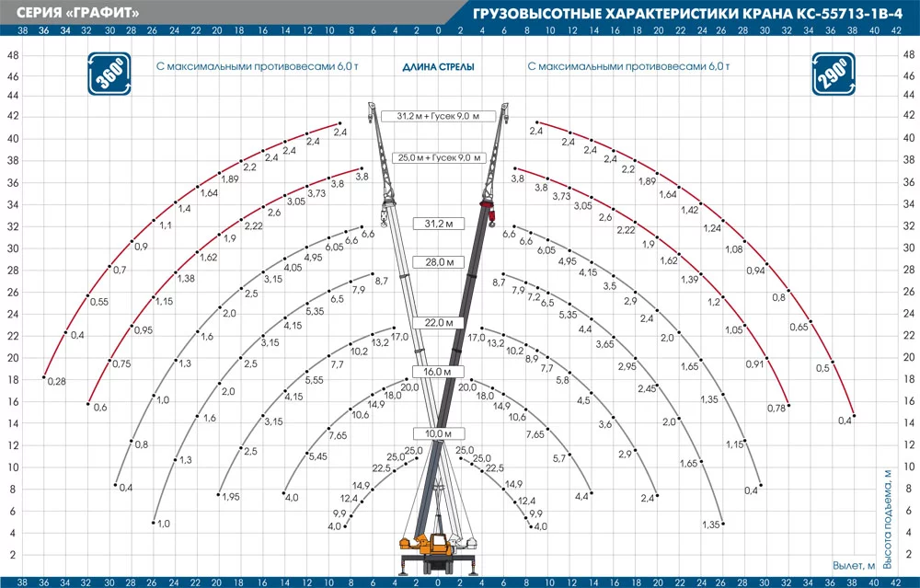This screenshot has width=920, height=588.
Task: Select boom label «31,2 м + Гусек 9,0 м»
Action: [x=438, y=116]
